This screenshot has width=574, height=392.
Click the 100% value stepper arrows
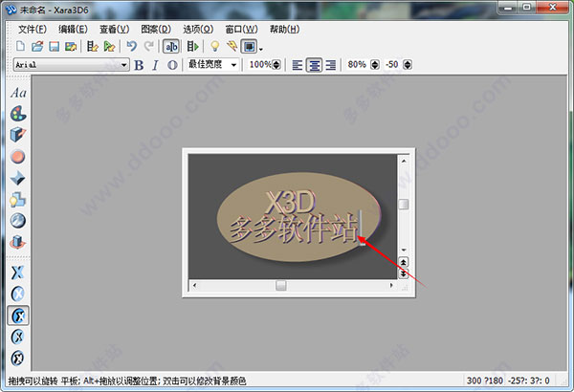click(276, 65)
